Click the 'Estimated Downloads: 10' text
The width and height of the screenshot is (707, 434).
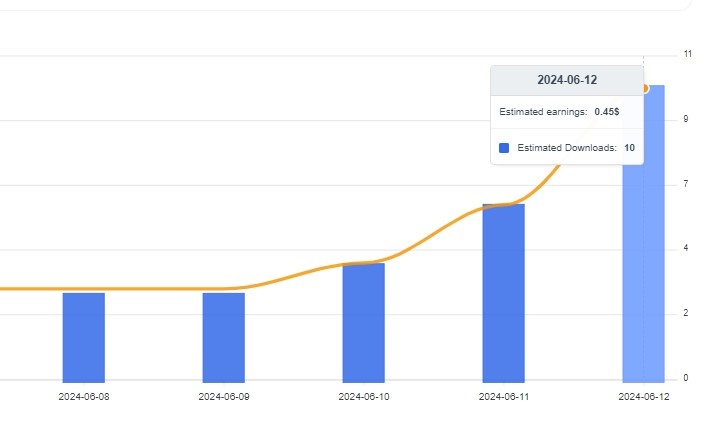click(x=576, y=148)
